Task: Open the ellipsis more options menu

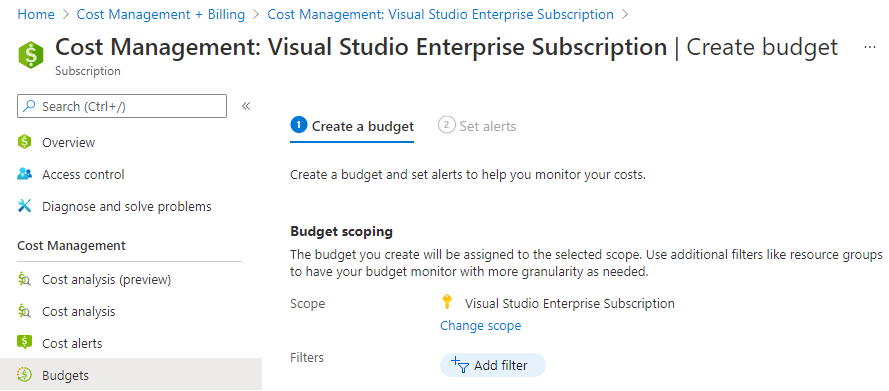Action: pyautogui.click(x=870, y=48)
